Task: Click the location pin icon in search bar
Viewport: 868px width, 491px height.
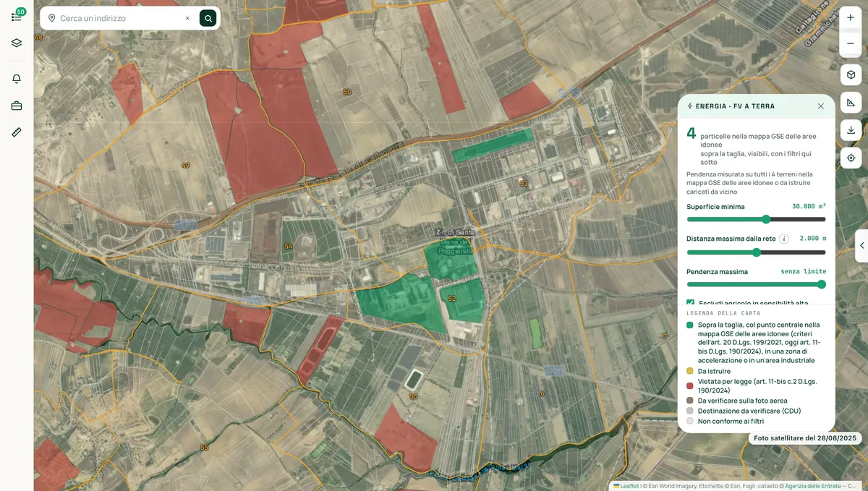Action: click(x=51, y=18)
